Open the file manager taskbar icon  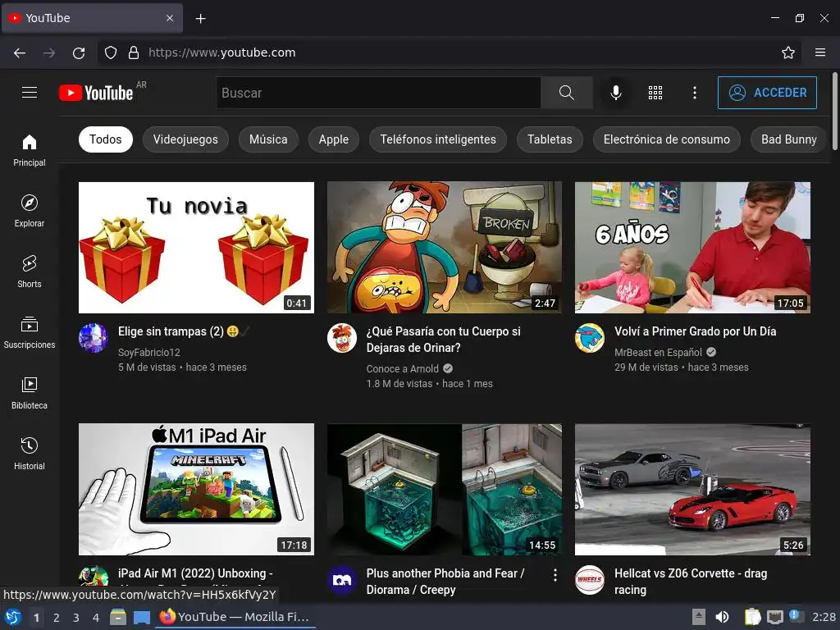coord(118,617)
